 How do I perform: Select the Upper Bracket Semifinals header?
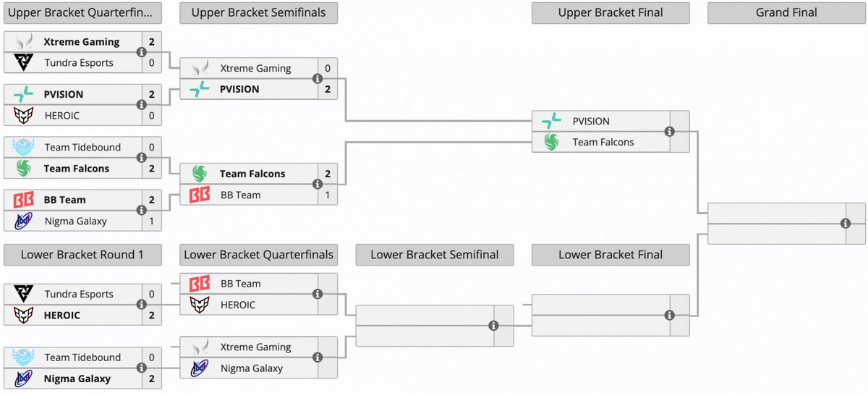(258, 12)
